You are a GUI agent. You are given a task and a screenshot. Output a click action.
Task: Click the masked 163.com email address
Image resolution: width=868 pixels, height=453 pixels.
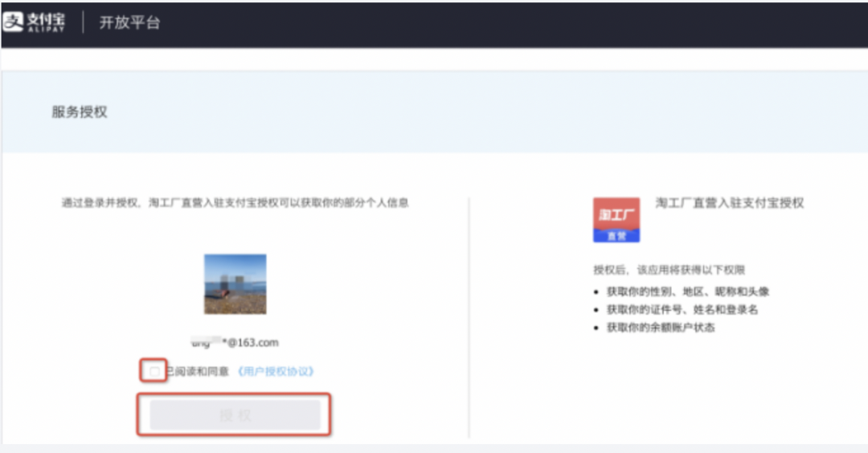[x=235, y=343]
